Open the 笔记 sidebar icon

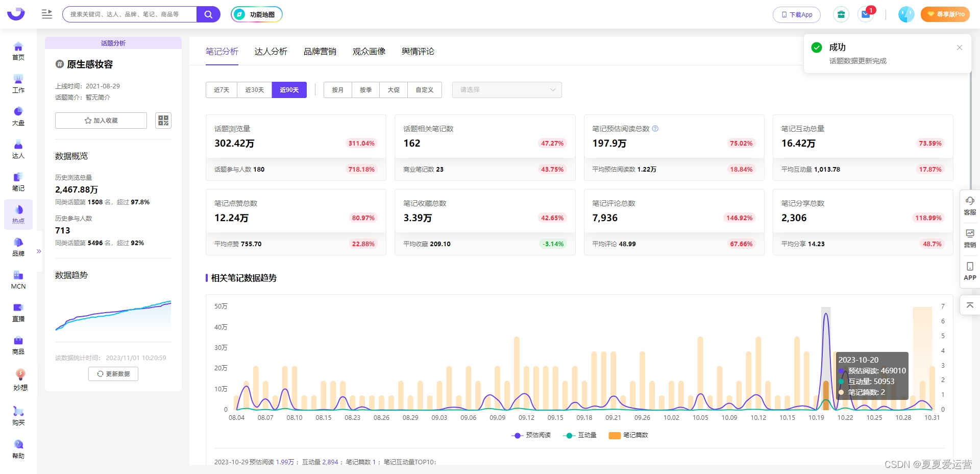(18, 182)
